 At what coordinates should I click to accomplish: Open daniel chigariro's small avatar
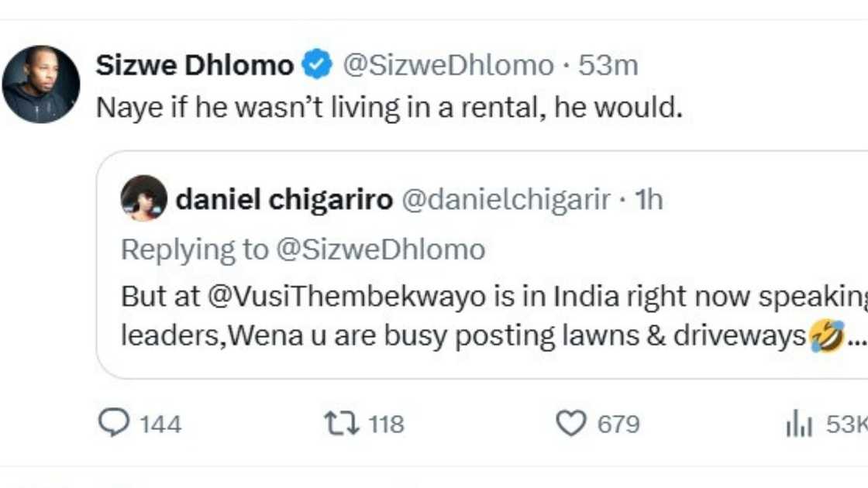(144, 199)
